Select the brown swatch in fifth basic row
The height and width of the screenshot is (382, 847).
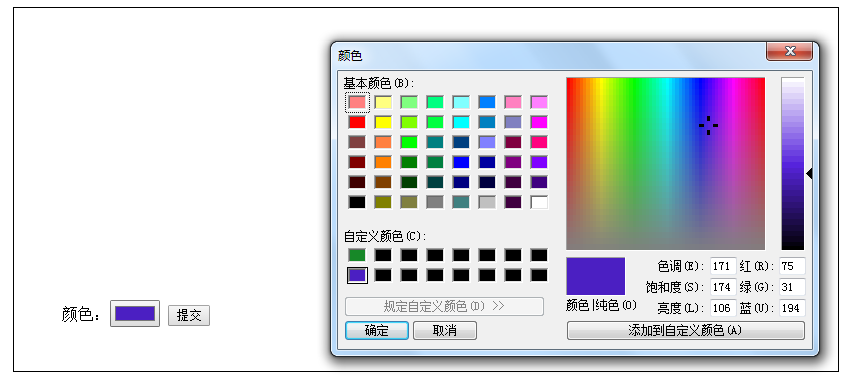(383, 182)
